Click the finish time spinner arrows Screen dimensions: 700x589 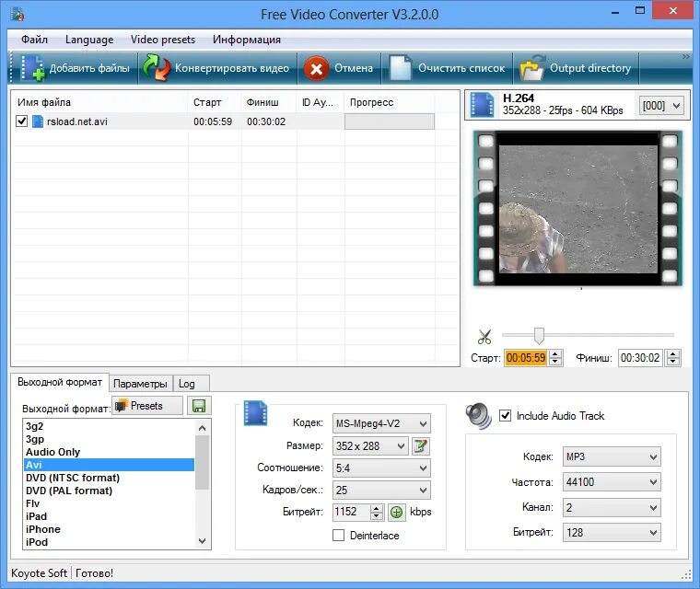(x=673, y=358)
